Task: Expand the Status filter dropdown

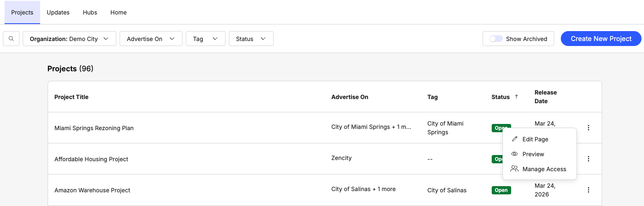Action: (251, 39)
